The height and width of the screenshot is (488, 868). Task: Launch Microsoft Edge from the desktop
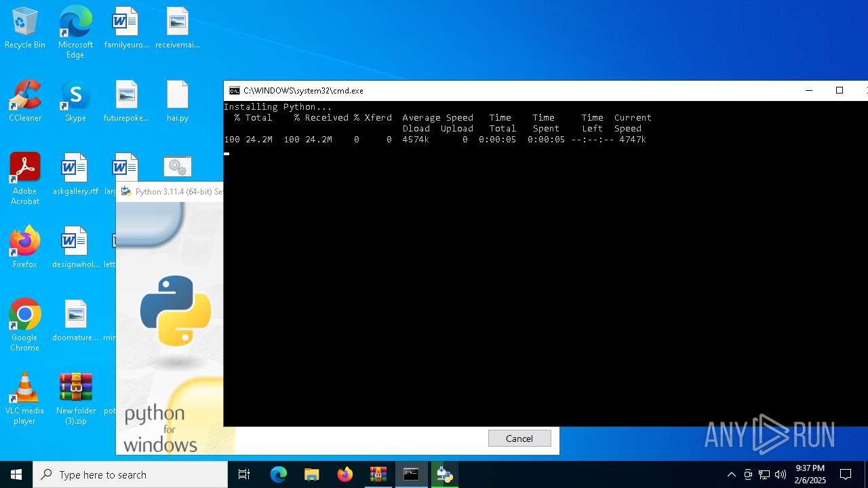(x=75, y=33)
